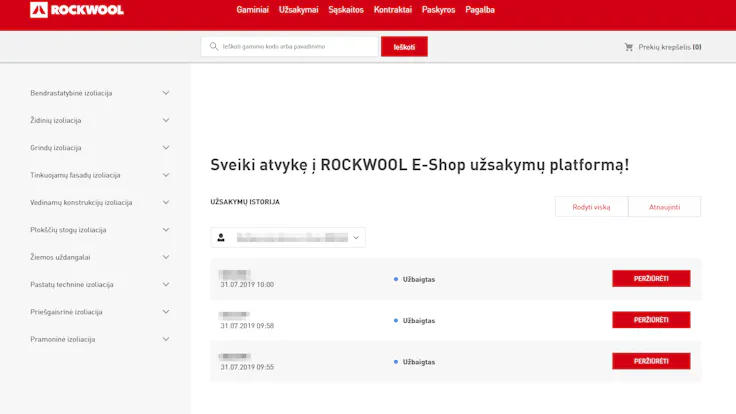
Task: Peržiūrėti order from 31.07.2019 09:55
Action: [651, 361]
